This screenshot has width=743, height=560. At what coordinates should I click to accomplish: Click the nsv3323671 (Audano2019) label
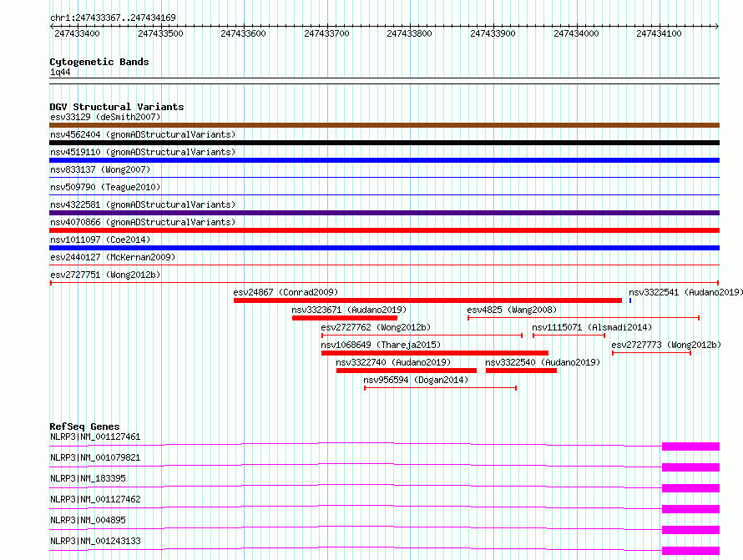(349, 310)
